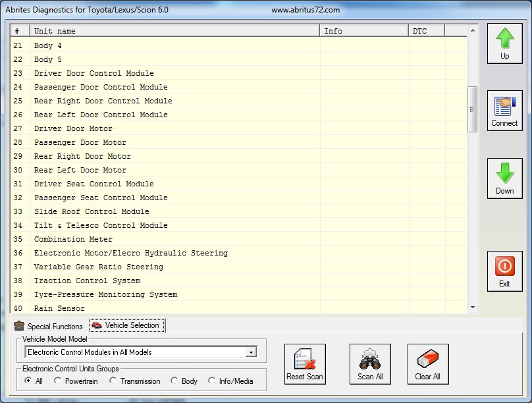Select the 'Rear Left Door Motor' row
532x403 pixels.
(x=239, y=170)
